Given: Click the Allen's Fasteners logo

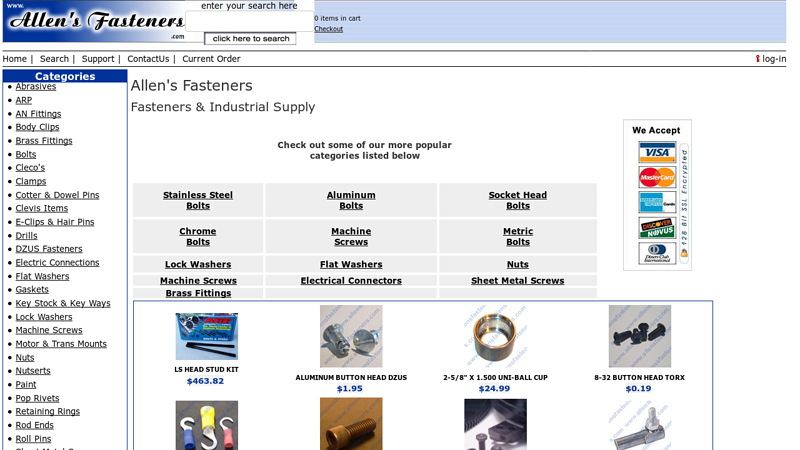Looking at the screenshot, I should (x=94, y=21).
